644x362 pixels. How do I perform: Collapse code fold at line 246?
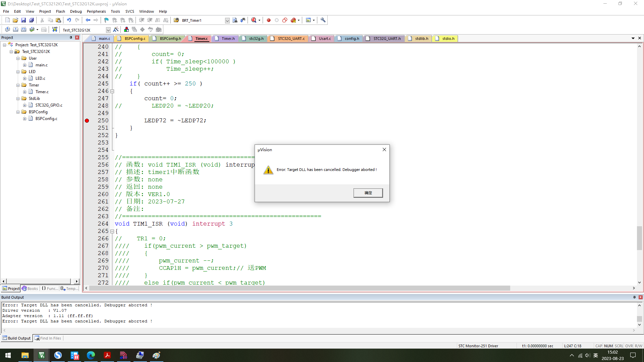[112, 91]
